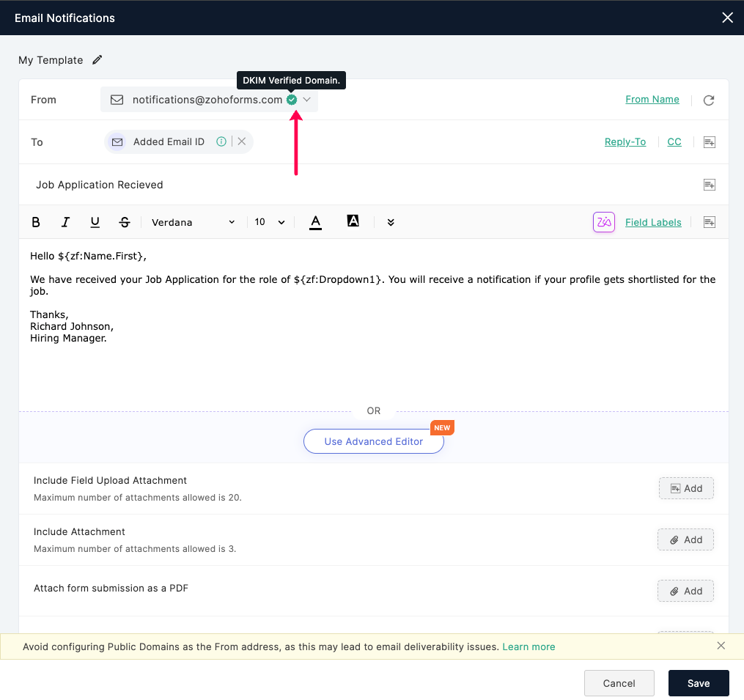Open the font size 10 dropdown

click(x=270, y=222)
